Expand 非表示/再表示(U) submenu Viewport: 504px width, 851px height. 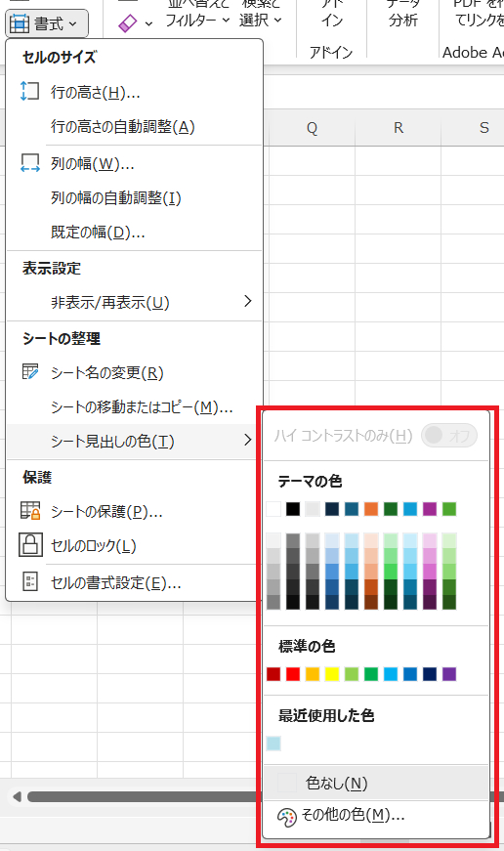[135, 302]
